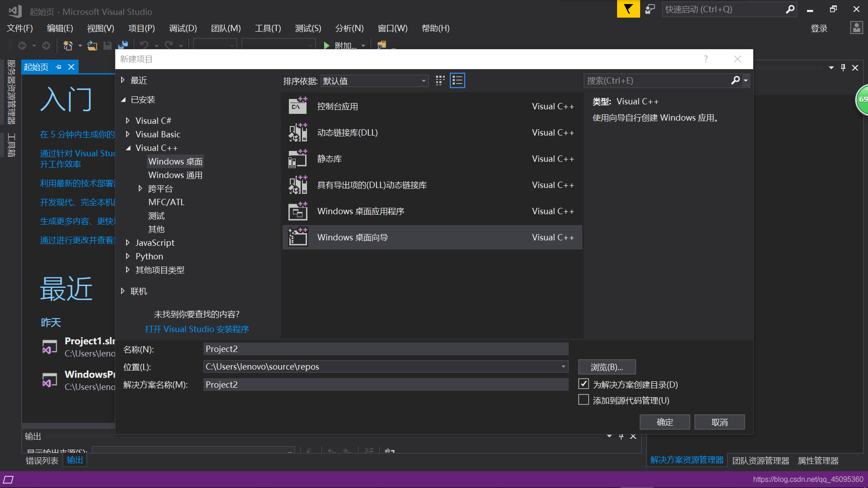Switch to the 团队资源管理器 tab

[x=761, y=460]
